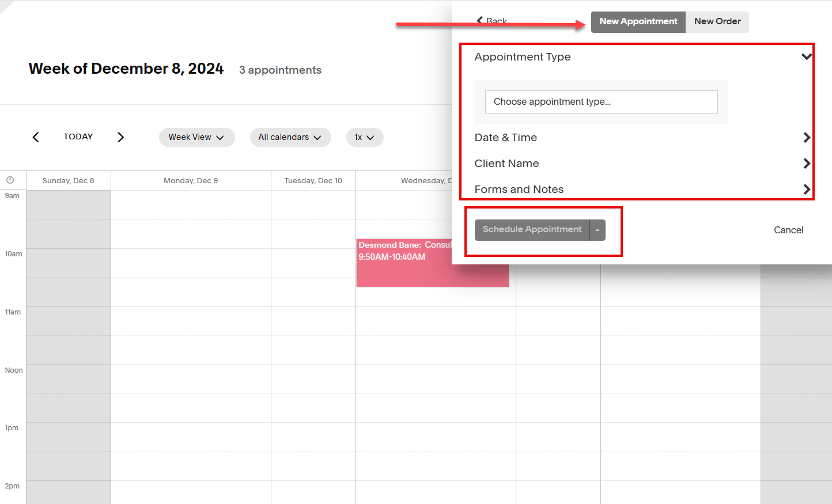Collapse the Appointment Type section chevron
Viewport: 832px width, 504px height.
pos(806,56)
